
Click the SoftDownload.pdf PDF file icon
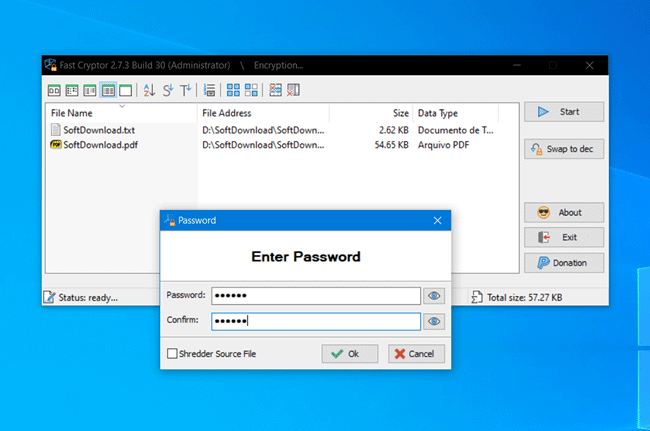pos(56,145)
